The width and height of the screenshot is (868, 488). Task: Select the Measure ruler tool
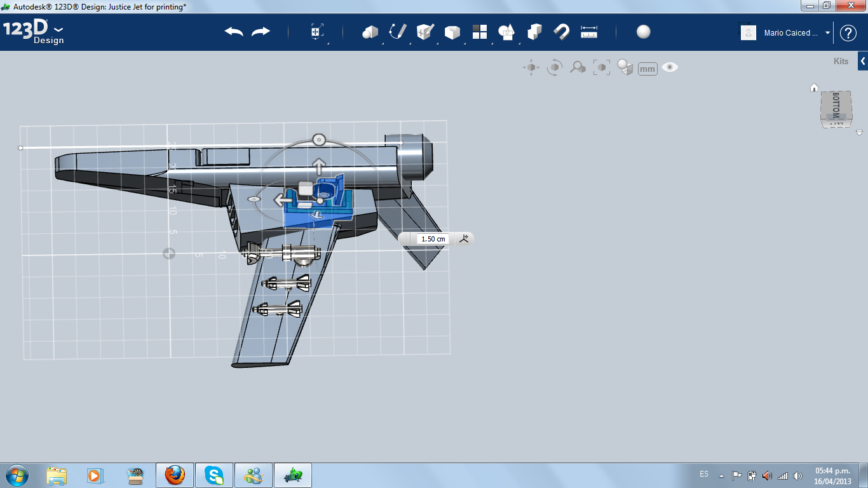pyautogui.click(x=589, y=32)
